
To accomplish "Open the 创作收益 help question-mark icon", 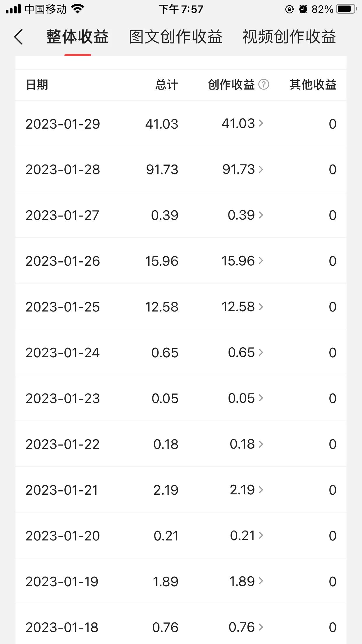I will pyautogui.click(x=264, y=85).
